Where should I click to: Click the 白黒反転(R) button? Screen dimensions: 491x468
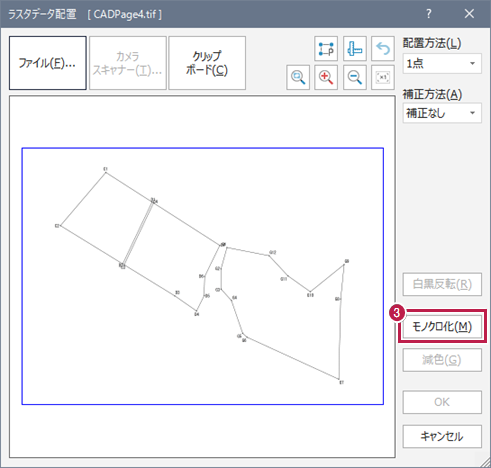(442, 284)
